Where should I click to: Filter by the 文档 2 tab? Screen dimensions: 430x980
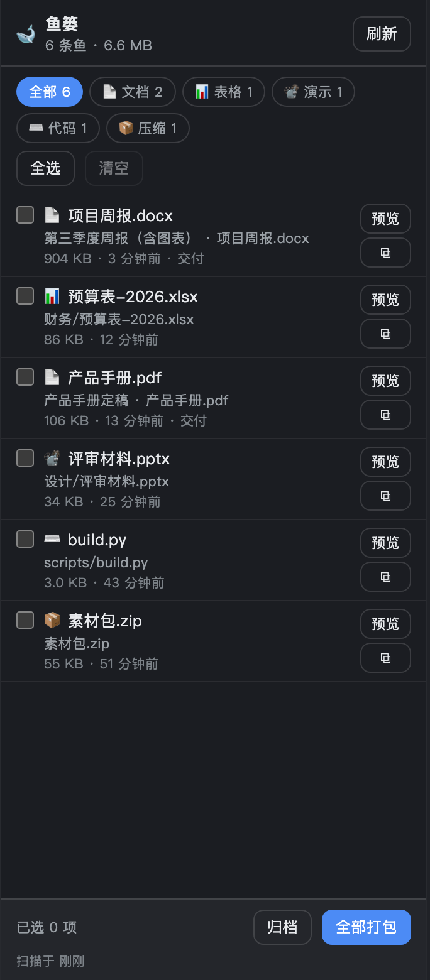(133, 92)
